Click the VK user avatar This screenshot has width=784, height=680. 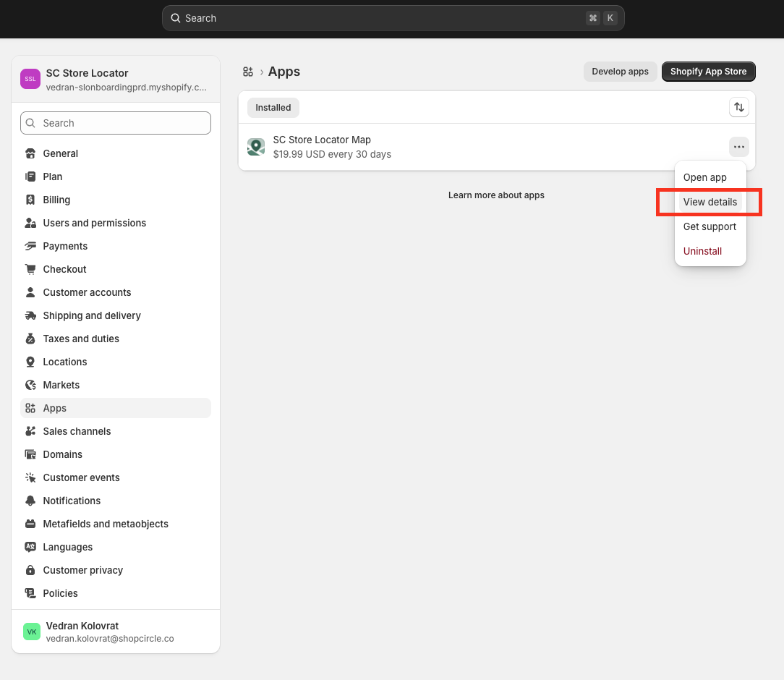click(32, 632)
